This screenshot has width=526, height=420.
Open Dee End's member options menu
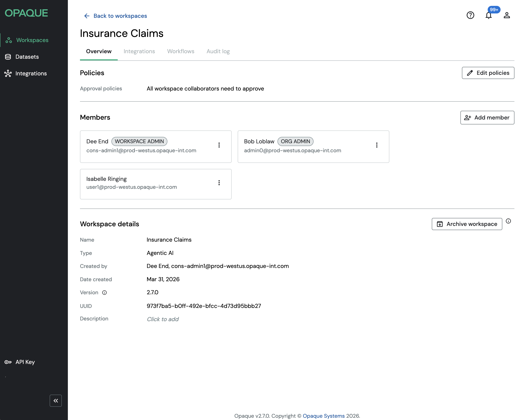pyautogui.click(x=219, y=145)
